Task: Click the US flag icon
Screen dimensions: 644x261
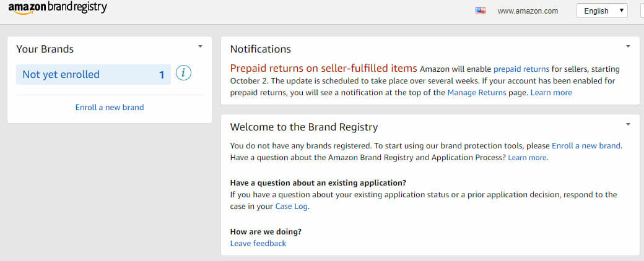Action: [x=480, y=11]
